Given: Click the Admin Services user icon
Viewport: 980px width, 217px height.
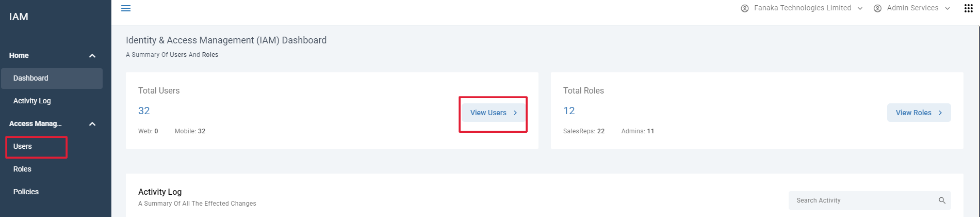Looking at the screenshot, I should coord(877,8).
